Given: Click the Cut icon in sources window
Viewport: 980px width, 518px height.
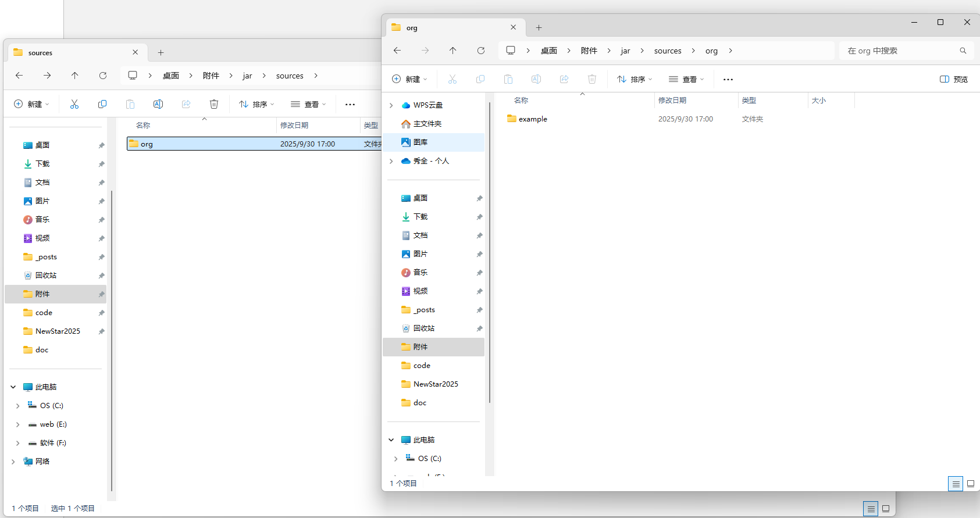Looking at the screenshot, I should click(x=74, y=104).
